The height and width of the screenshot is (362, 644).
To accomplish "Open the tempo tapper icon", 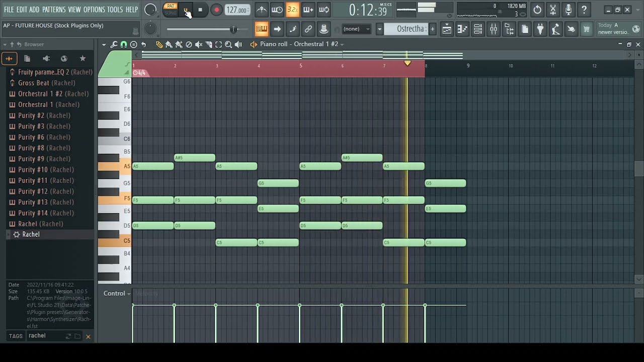I will click(555, 29).
